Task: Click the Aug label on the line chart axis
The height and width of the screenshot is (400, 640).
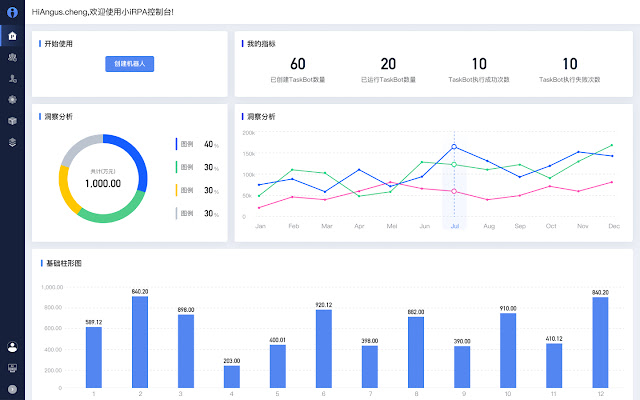Action: click(x=489, y=226)
